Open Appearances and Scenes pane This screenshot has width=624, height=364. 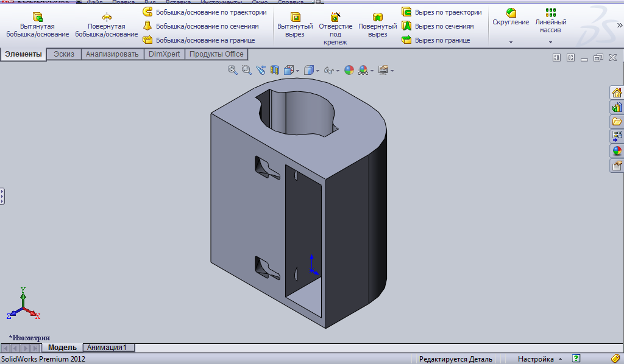coord(617,151)
